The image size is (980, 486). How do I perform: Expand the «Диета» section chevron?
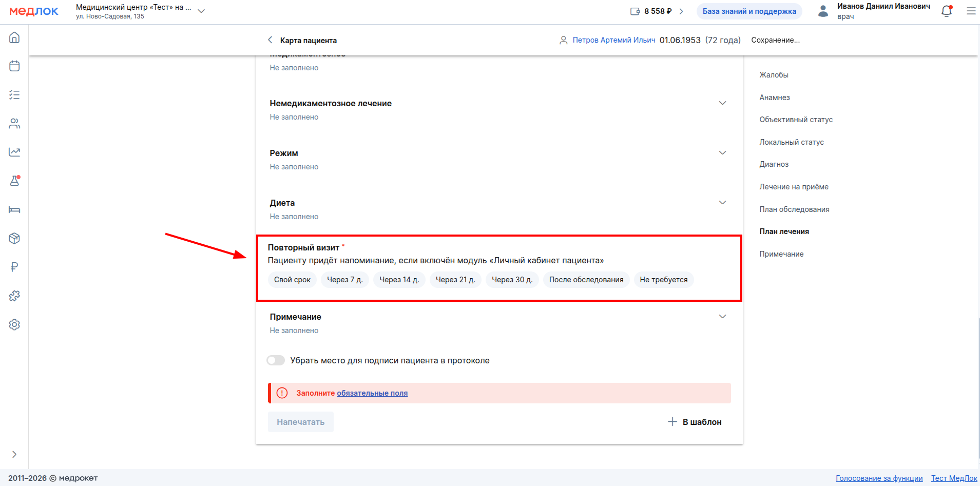(x=722, y=203)
